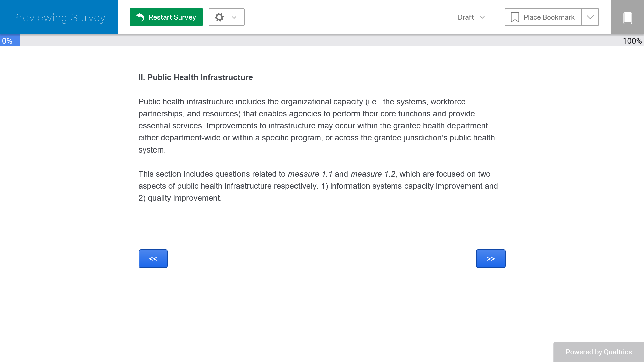This screenshot has height=362, width=644.
Task: Click the Powered by Qualtrics badge
Action: [x=598, y=352]
